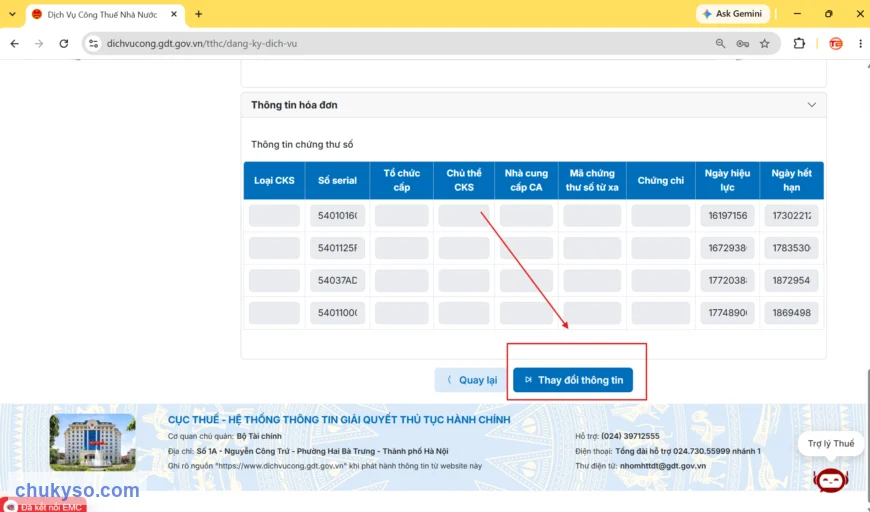
Task: Click the Mã chứng thư số từ xa header
Action: coord(592,180)
